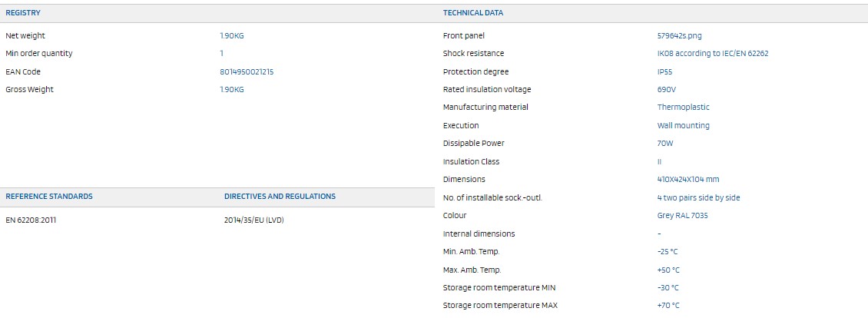Select the EN 62208:2011 standard entry
Viewport: 868px width, 318px height.
[x=31, y=220]
